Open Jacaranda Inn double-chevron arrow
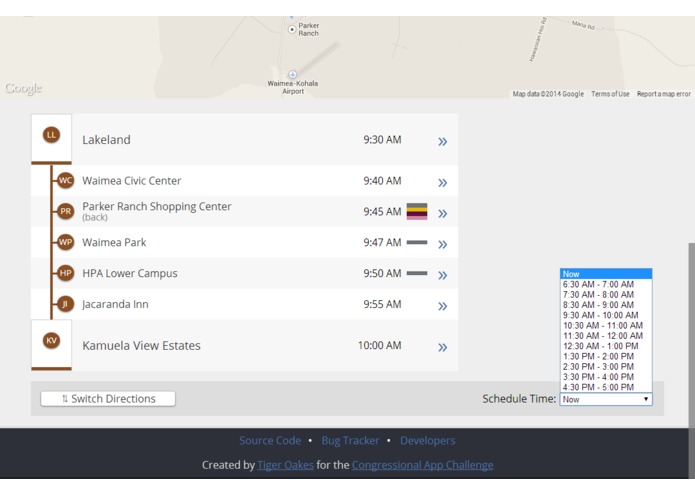 [x=442, y=306]
